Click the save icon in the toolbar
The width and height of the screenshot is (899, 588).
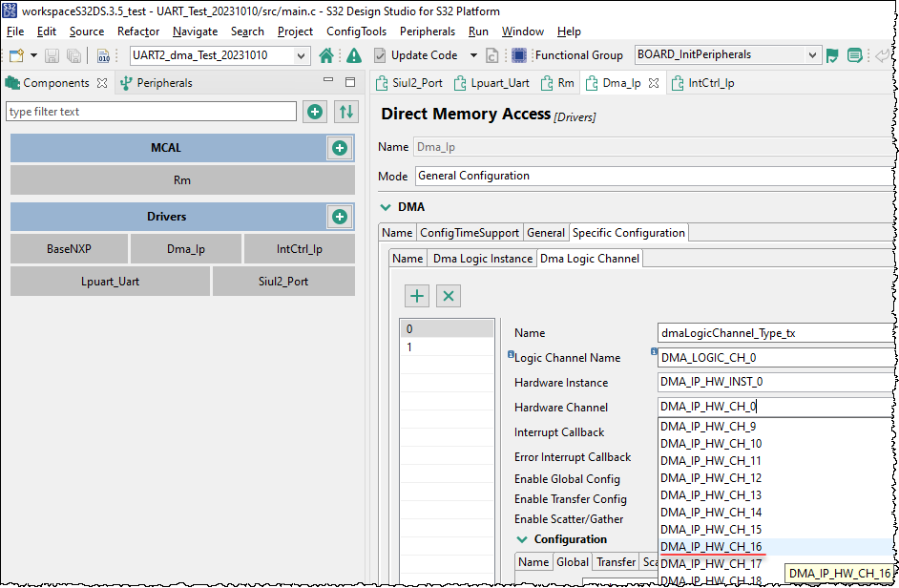point(51,54)
